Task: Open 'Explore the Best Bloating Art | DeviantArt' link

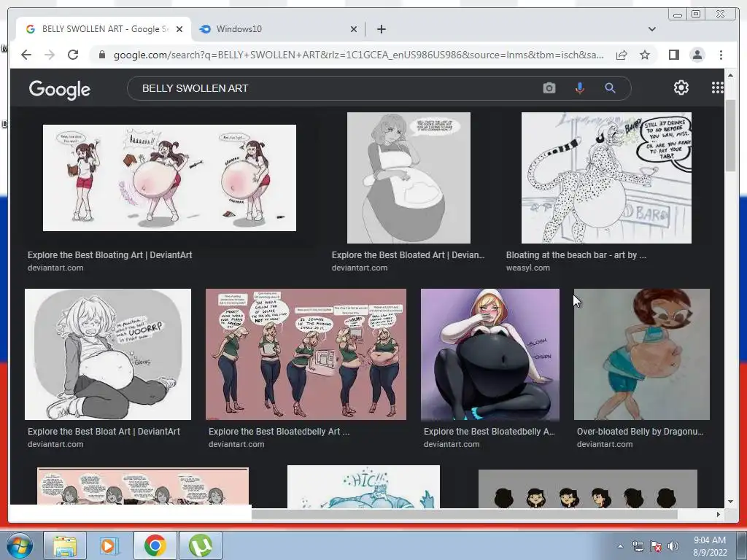Action: [x=109, y=254]
